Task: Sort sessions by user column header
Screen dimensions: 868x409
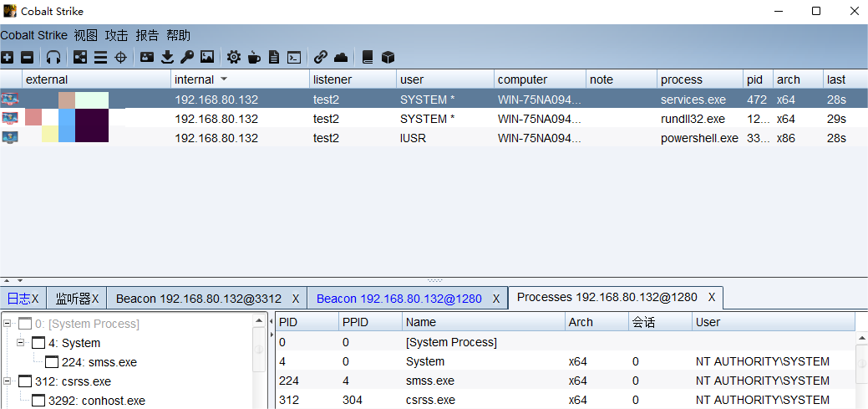Action: coord(445,79)
